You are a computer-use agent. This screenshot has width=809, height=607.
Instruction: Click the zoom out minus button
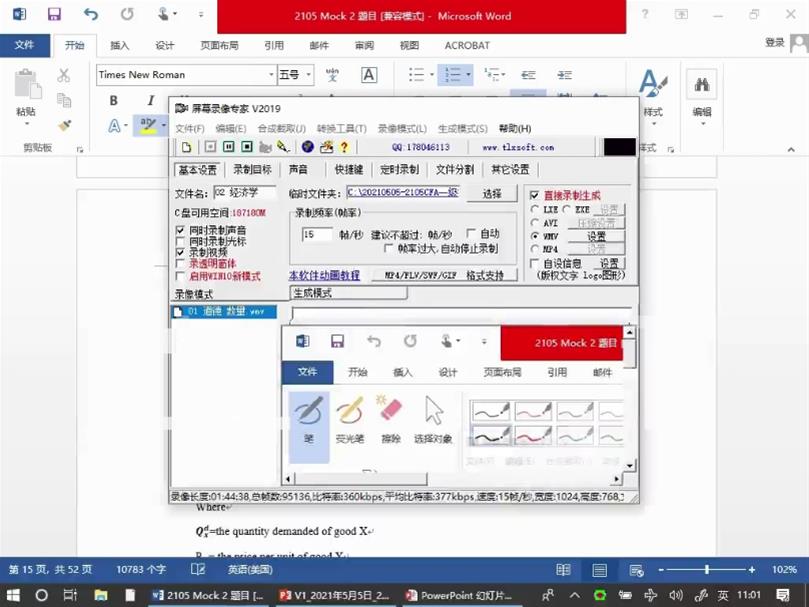click(661, 570)
